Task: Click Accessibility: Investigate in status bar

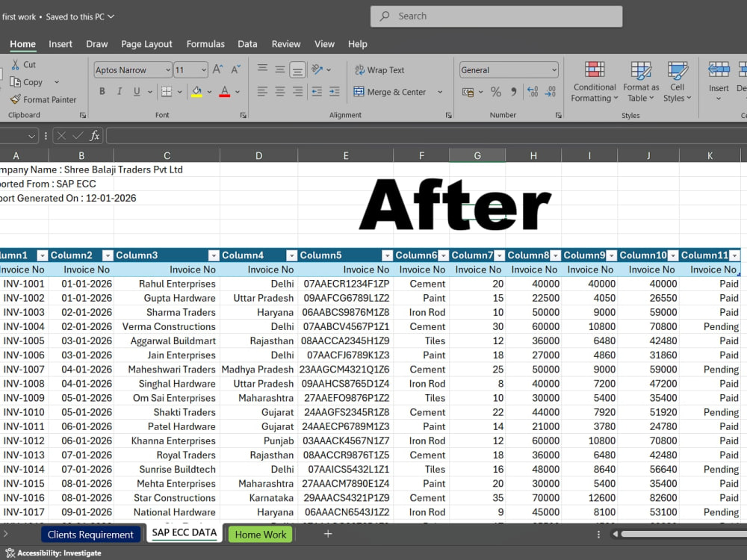Action: pyautogui.click(x=53, y=553)
